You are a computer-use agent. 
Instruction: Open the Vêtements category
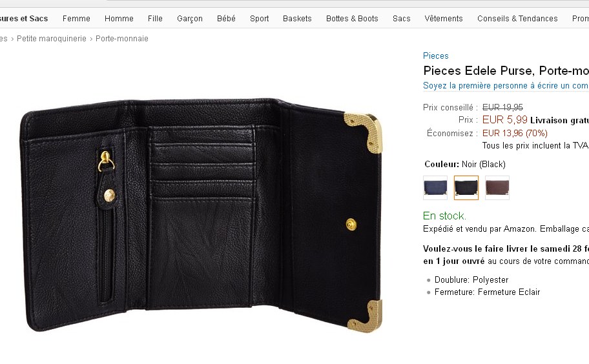[x=444, y=19]
